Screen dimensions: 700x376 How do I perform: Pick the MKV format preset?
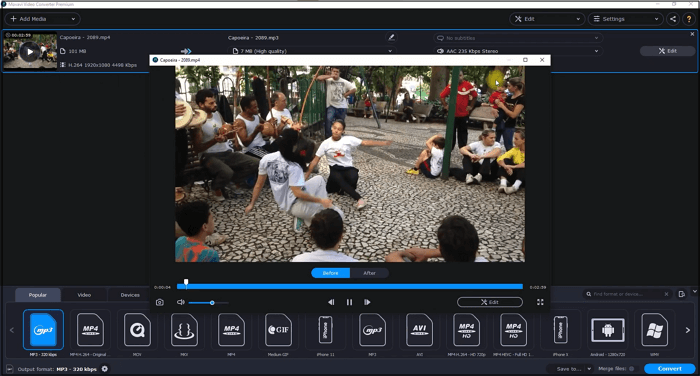184,330
